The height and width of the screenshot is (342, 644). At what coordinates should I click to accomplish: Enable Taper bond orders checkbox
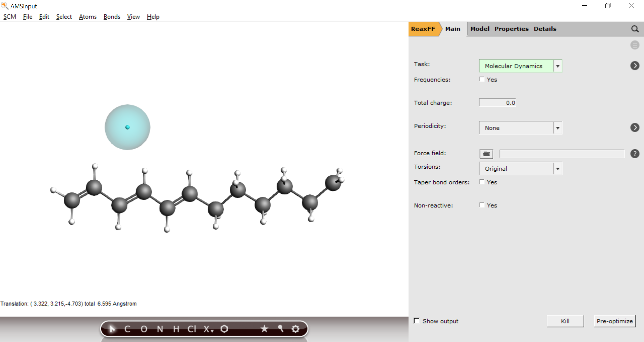pyautogui.click(x=482, y=182)
